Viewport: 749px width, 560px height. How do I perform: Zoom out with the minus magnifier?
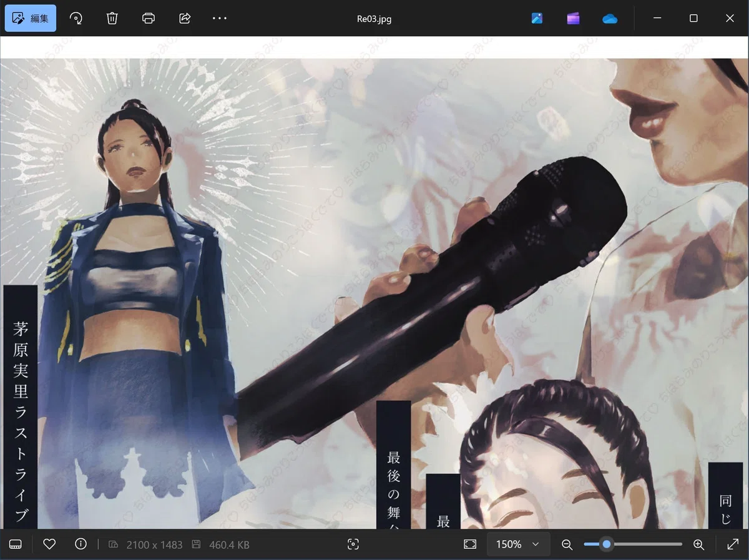(x=567, y=544)
